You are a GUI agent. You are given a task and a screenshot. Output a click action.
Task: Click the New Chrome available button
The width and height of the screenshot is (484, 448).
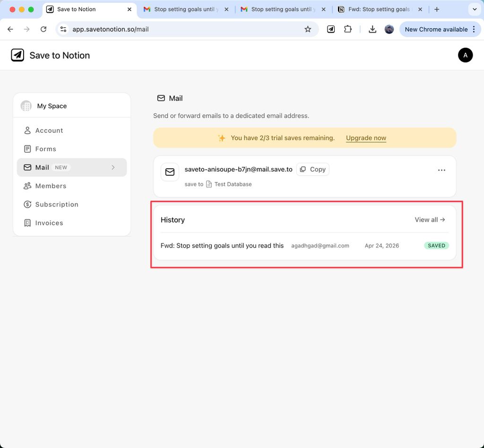tap(436, 29)
